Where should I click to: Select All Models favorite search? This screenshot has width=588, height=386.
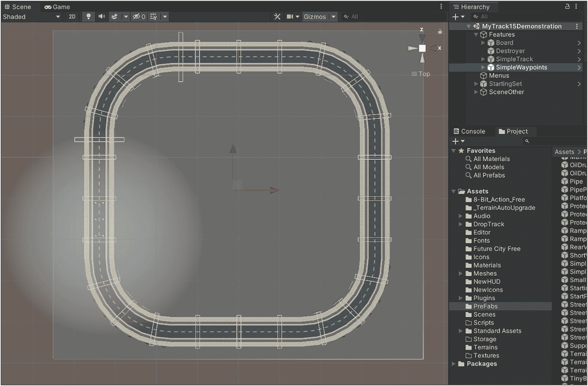[488, 167]
